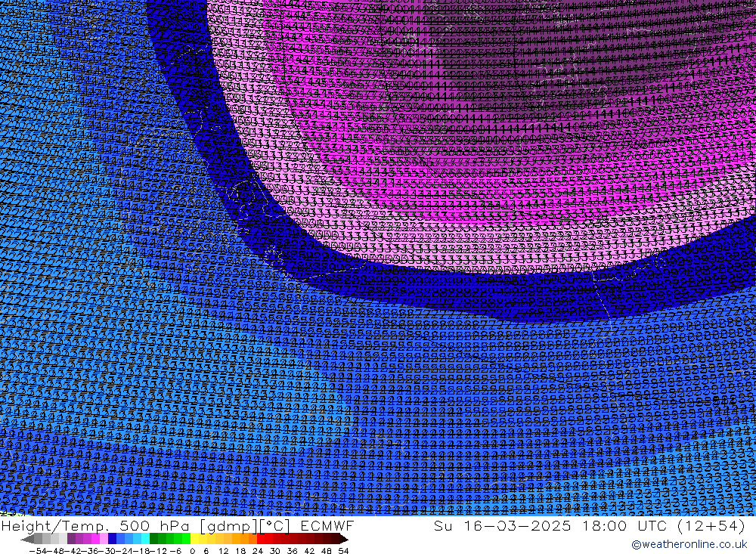Click the gray left arrow legend end
This screenshot has width=756, height=554.
click(28, 539)
